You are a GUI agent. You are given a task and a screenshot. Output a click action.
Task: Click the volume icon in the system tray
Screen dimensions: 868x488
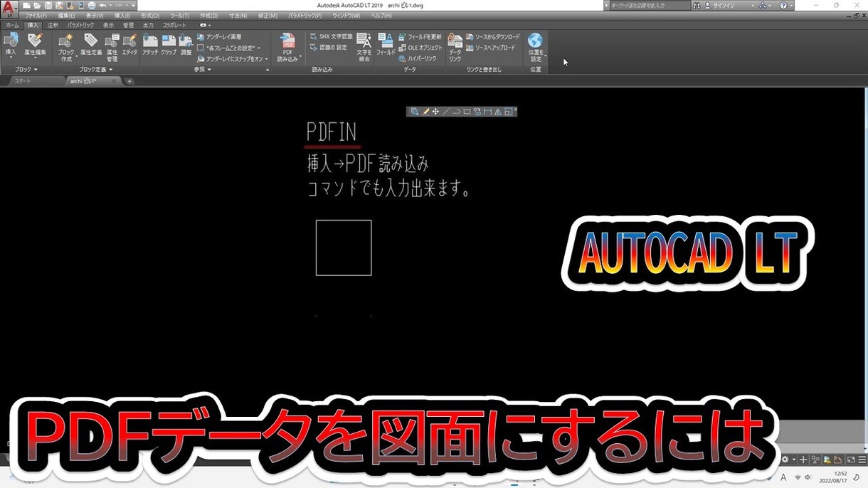click(808, 477)
